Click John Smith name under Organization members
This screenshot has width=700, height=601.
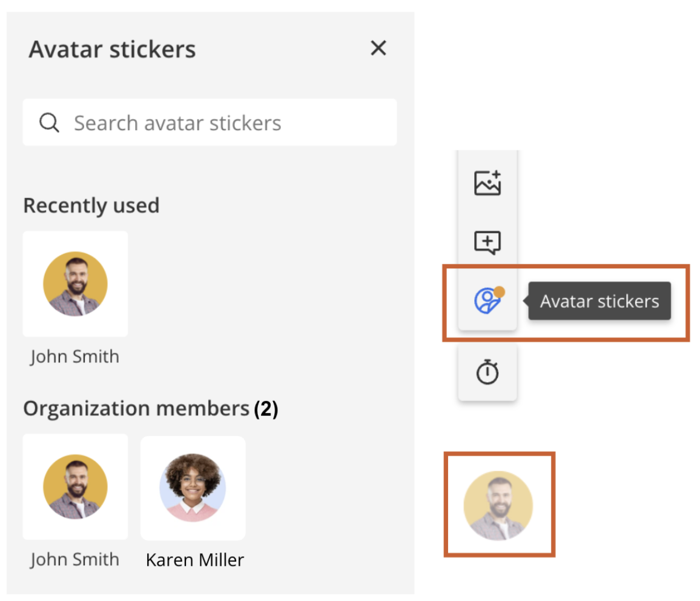75,559
